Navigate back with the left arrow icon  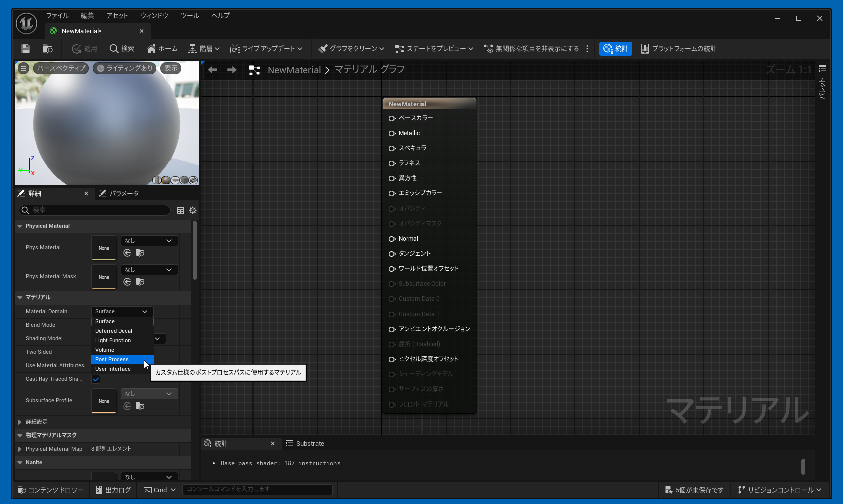213,70
